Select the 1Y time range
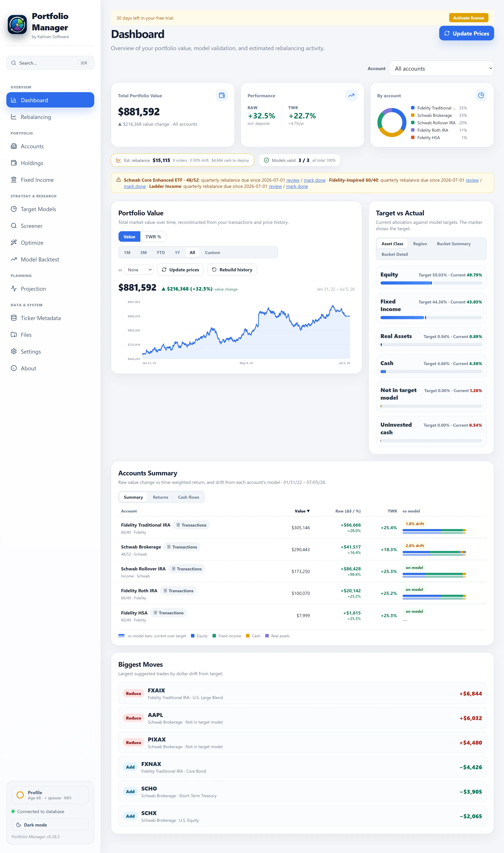This screenshot has height=853, width=504. 177,252
